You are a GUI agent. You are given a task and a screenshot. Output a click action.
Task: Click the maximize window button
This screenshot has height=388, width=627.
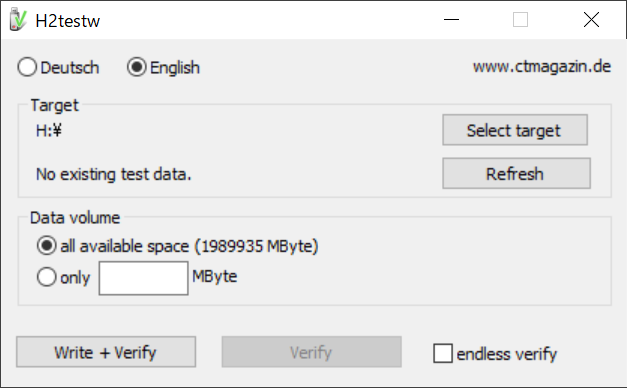point(520,20)
